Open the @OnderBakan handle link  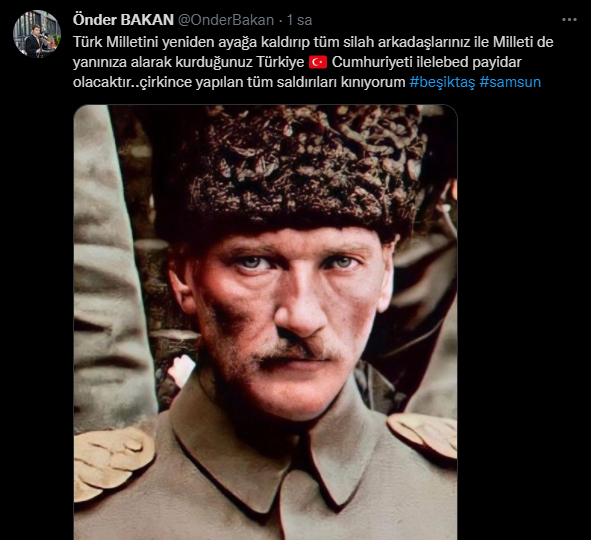[225, 20]
